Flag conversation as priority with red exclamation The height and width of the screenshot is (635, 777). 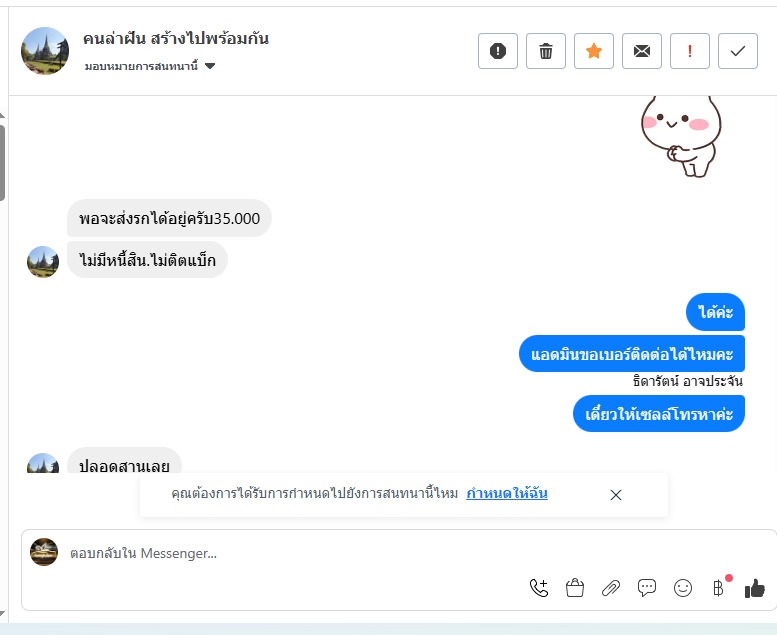[x=690, y=51]
